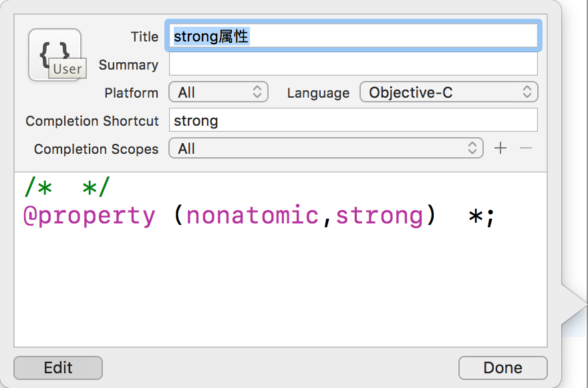588x388 pixels.
Task: Click the strong keyword in code editor
Action: coord(380,216)
